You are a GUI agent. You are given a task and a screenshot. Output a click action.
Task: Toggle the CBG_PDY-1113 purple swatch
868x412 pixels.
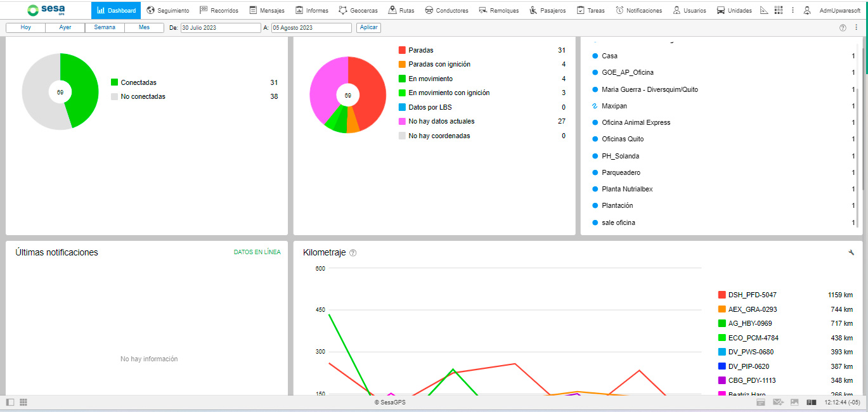click(722, 380)
